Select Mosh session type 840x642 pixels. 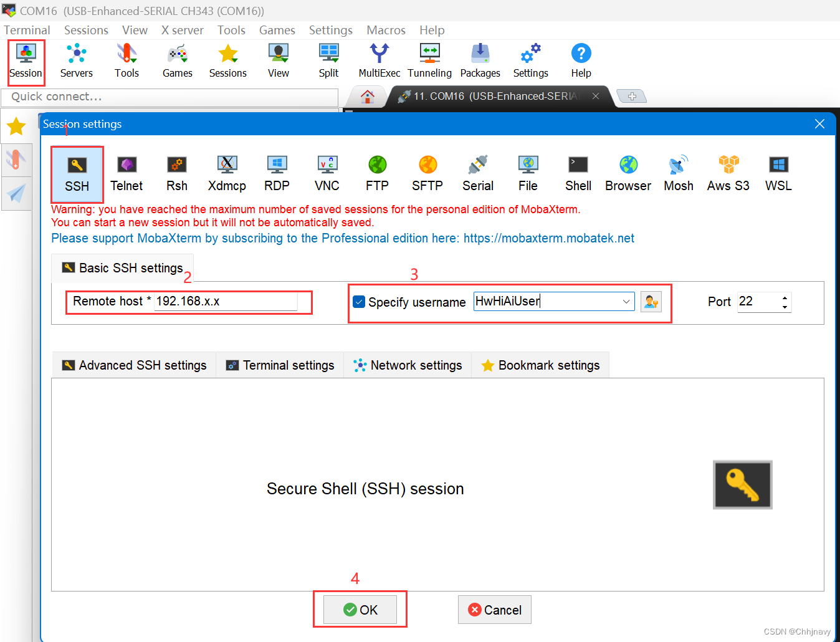(x=679, y=175)
